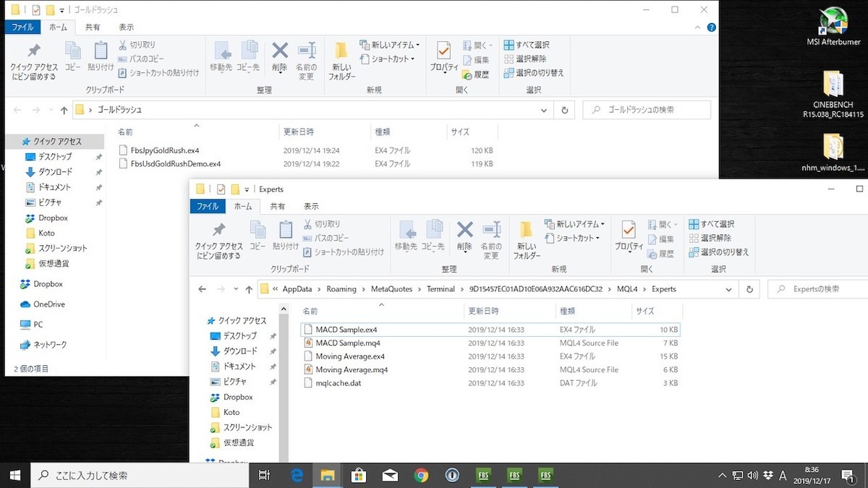
Task: Click 名前の変更 in ゴールドラッシュ window
Action: click(x=307, y=61)
